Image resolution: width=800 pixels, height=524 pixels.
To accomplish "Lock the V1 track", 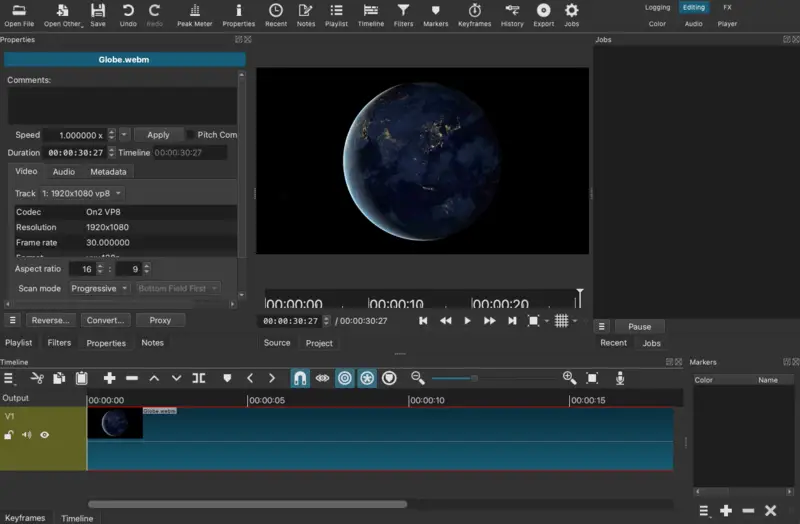I will tap(9, 435).
